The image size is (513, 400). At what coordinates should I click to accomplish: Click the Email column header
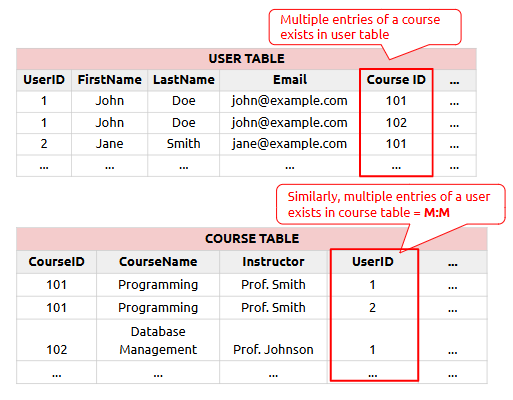point(290,80)
